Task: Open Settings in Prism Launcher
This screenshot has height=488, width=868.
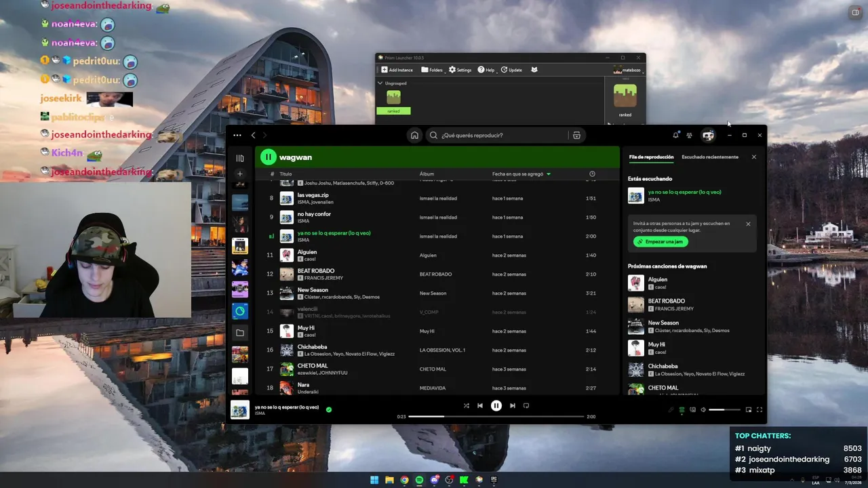Action: coord(460,70)
